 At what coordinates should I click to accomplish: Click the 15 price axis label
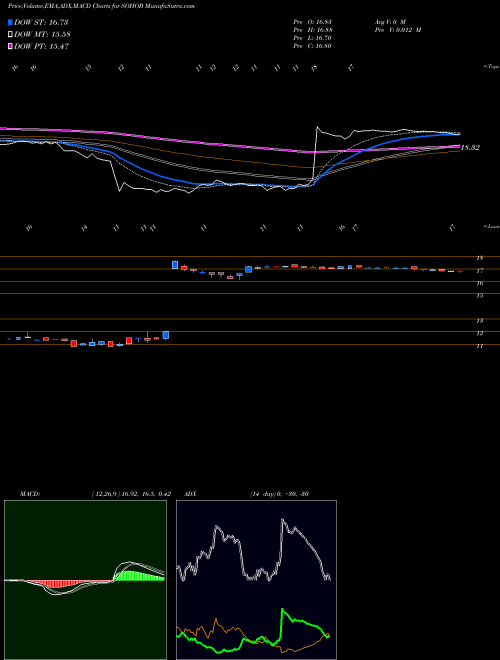click(479, 296)
